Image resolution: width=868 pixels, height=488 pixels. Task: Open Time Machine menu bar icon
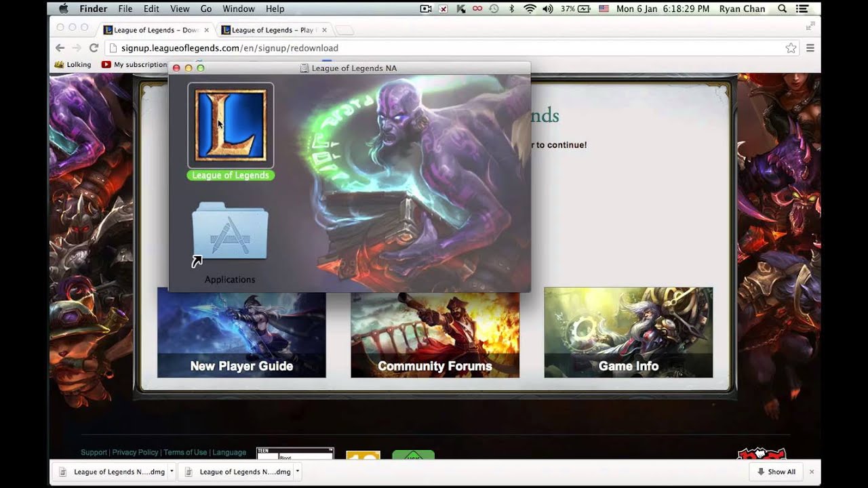(494, 9)
